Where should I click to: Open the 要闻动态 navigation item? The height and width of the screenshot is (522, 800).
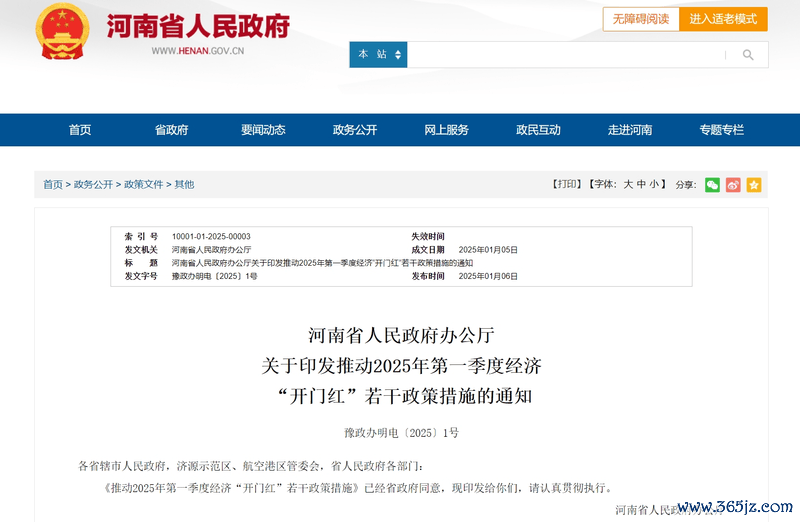pyautogui.click(x=263, y=130)
